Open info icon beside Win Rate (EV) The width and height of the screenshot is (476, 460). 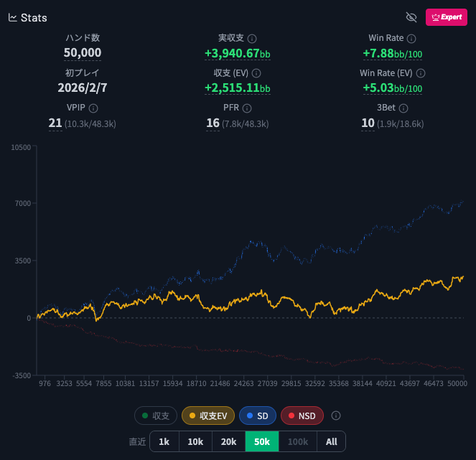421,73
